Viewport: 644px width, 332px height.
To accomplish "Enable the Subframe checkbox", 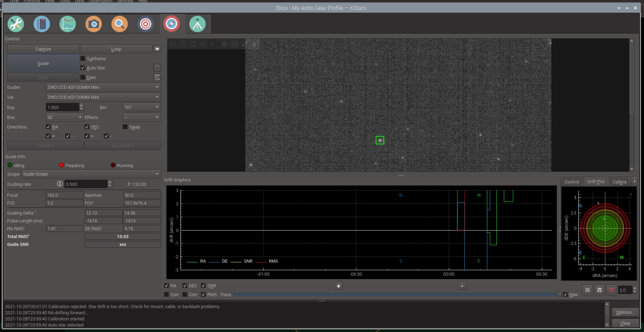I will click(x=83, y=59).
